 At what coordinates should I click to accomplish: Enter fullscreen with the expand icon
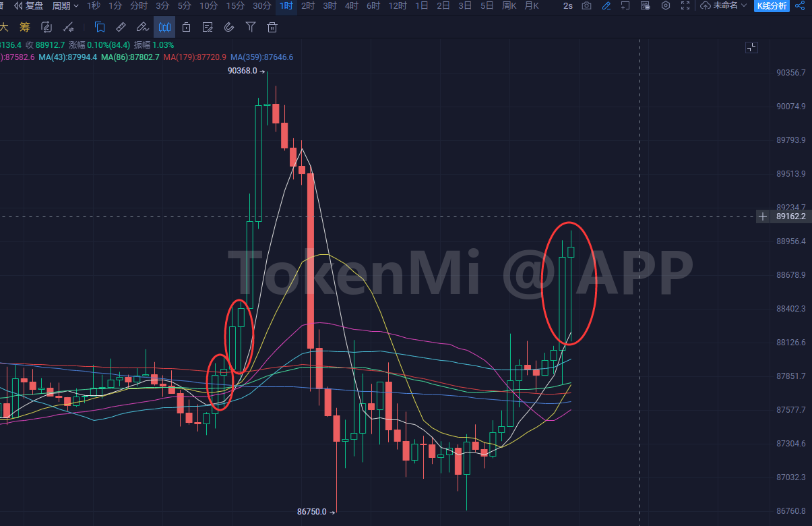685,6
